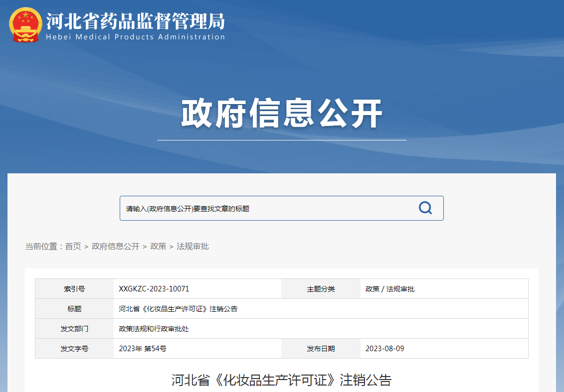The height and width of the screenshot is (392, 564).
Task: Click the 主题分类 label cell
Action: [321, 289]
